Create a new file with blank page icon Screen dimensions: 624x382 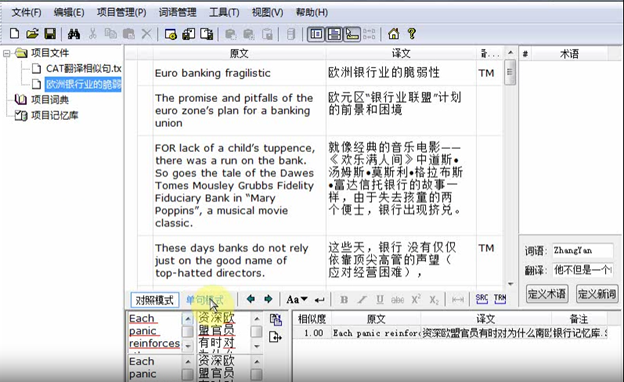(14, 34)
